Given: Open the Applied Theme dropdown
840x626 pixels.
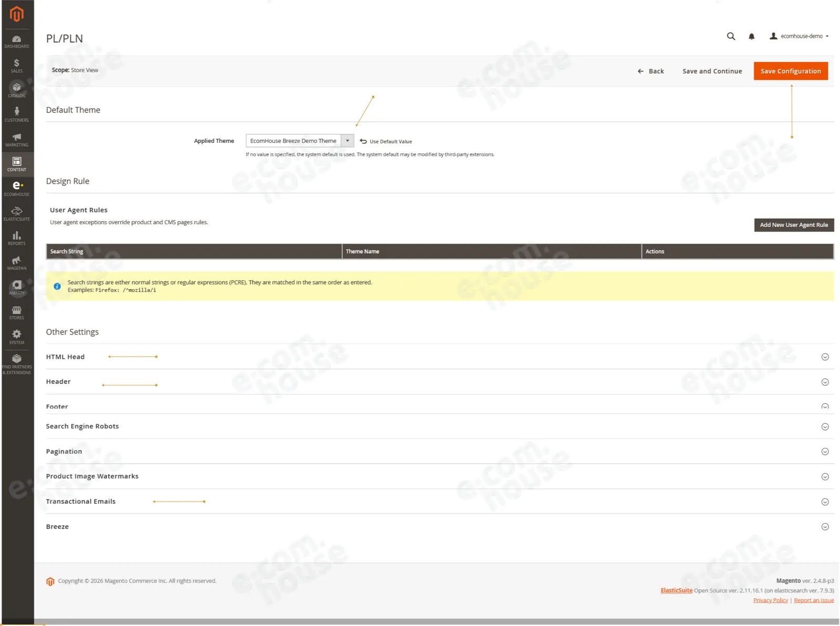Looking at the screenshot, I should click(300, 141).
